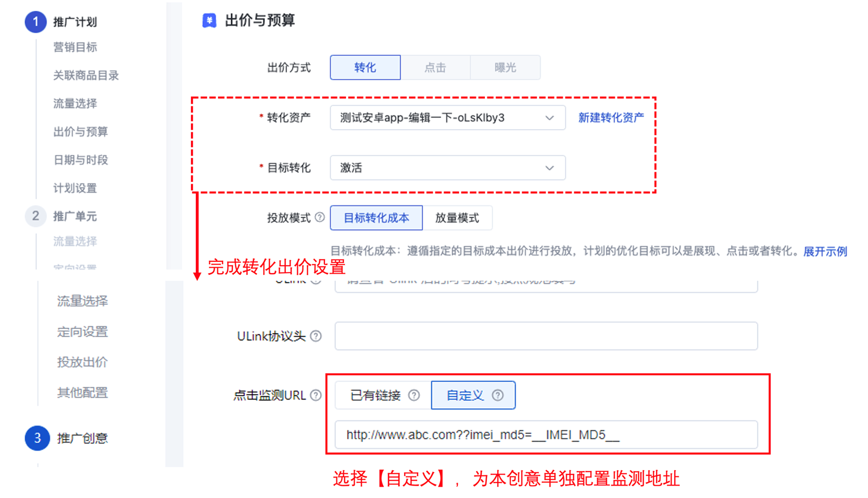Click step 3 circle for 推广创意

pyautogui.click(x=37, y=438)
